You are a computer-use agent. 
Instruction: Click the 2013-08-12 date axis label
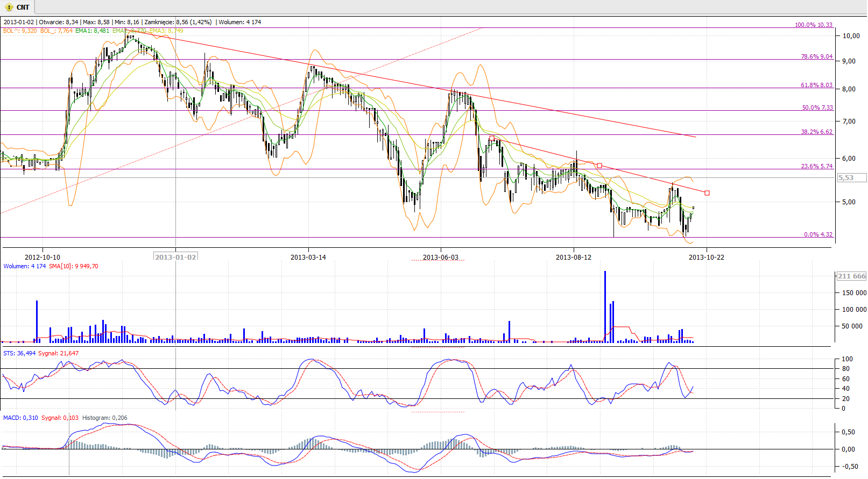(574, 257)
